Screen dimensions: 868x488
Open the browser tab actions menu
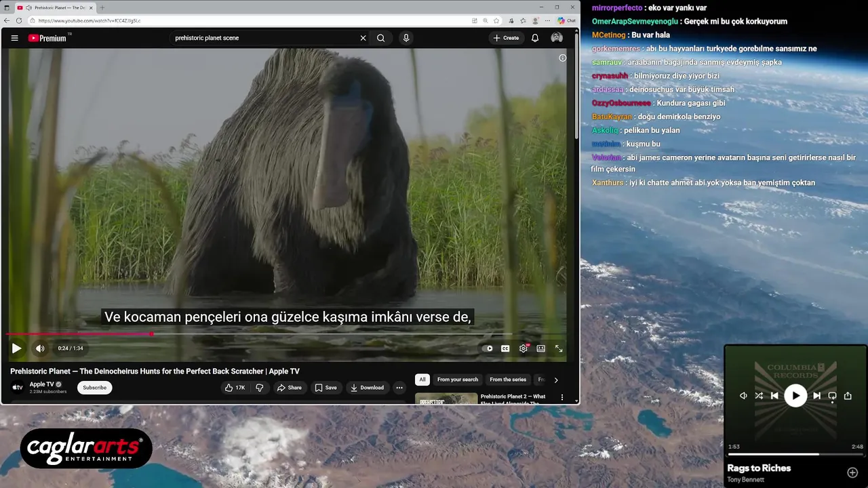[x=7, y=7]
